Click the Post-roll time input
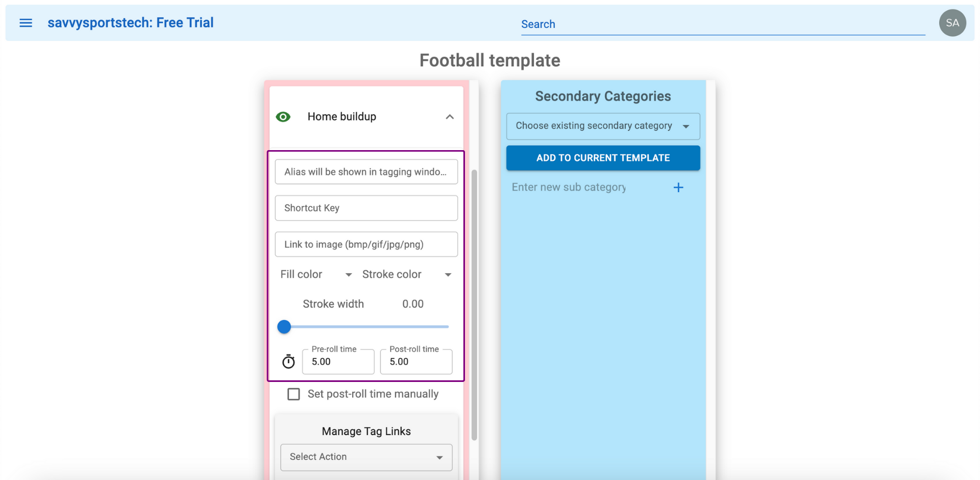 (x=416, y=362)
